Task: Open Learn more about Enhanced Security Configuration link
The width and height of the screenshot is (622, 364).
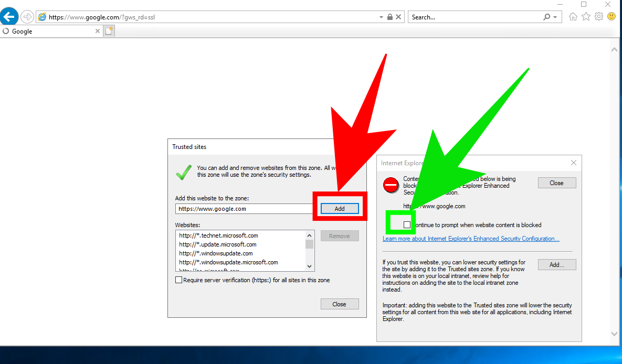Action: pyautogui.click(x=471, y=239)
